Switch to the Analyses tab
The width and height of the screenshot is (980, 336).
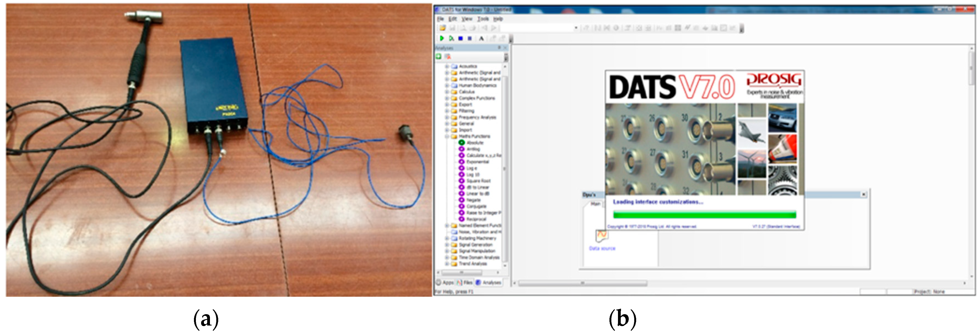[488, 282]
